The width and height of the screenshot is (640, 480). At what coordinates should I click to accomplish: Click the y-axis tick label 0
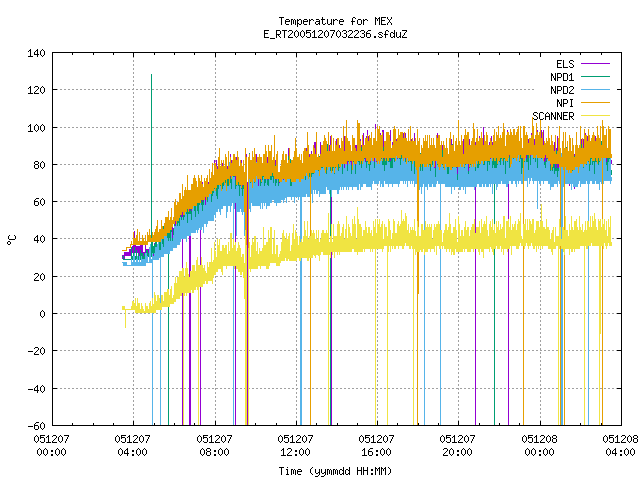(42, 314)
